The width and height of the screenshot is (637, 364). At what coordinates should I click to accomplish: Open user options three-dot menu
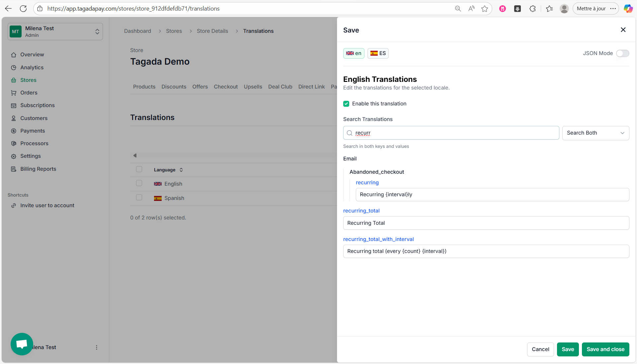[97, 347]
